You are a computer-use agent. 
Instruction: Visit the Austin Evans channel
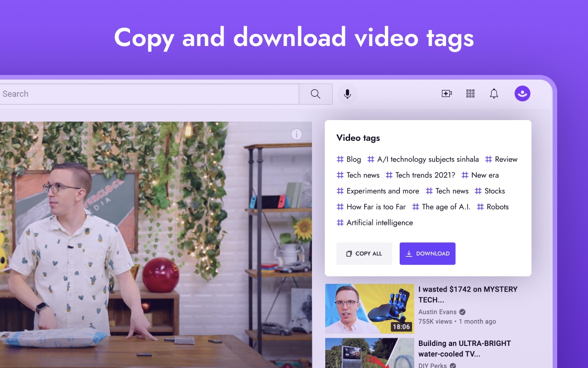click(x=437, y=311)
